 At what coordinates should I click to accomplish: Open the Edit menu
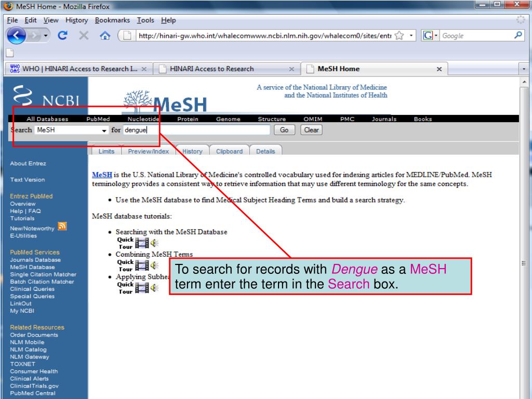click(30, 20)
